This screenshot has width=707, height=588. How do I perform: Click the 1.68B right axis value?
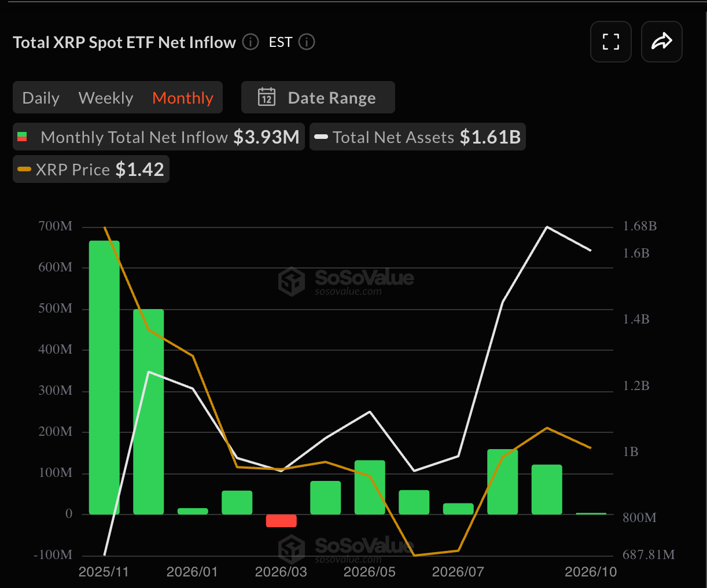tap(640, 226)
